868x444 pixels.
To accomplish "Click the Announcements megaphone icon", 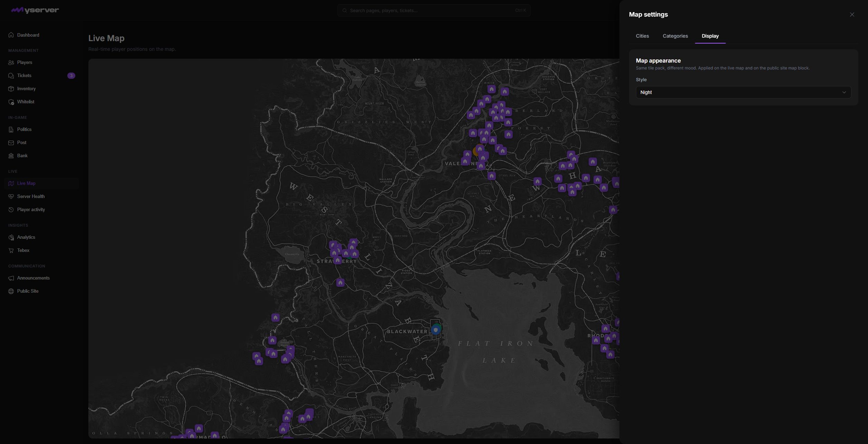I will point(11,278).
